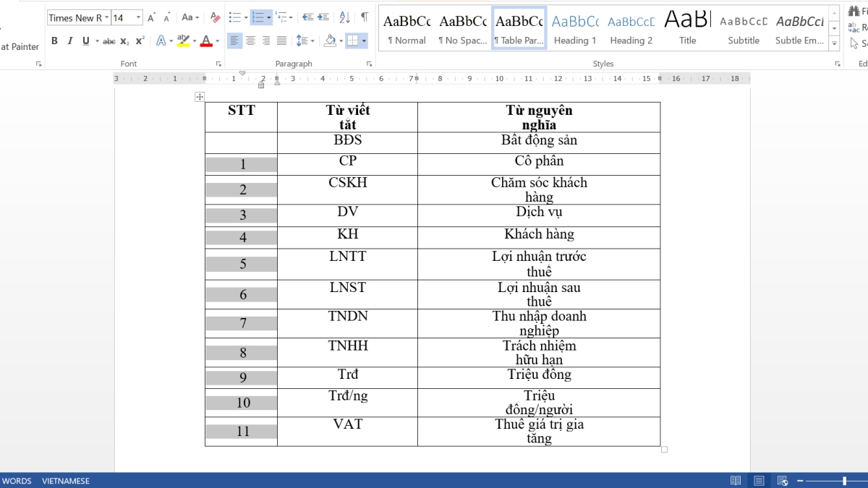The width and height of the screenshot is (868, 488).
Task: Apply the Heading 1 style
Action: click(575, 27)
